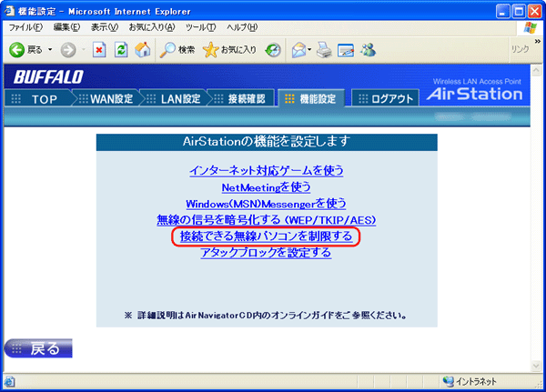This screenshot has height=392, width=546.
Task: Open the 表示(V) menu
Action: [105, 27]
